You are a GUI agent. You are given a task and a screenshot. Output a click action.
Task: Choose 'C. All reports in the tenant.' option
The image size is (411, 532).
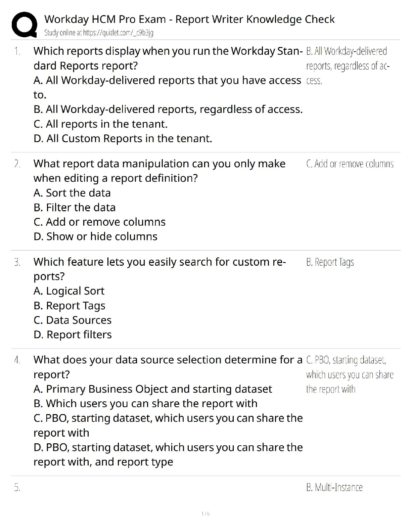tap(100, 124)
